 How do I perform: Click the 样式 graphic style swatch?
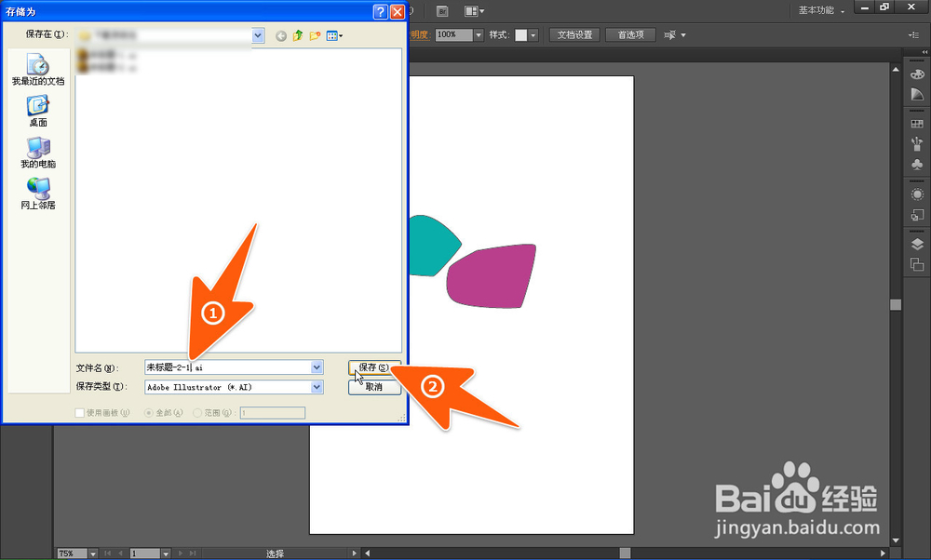click(520, 35)
